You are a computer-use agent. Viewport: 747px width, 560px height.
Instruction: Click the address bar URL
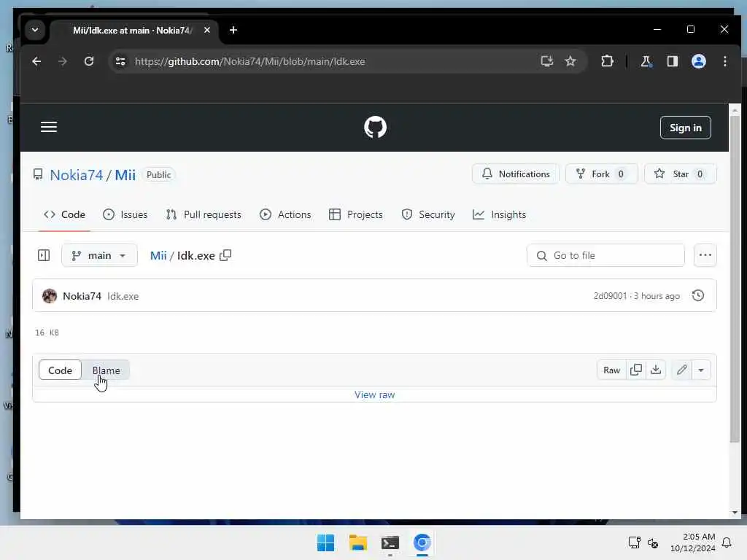249,61
